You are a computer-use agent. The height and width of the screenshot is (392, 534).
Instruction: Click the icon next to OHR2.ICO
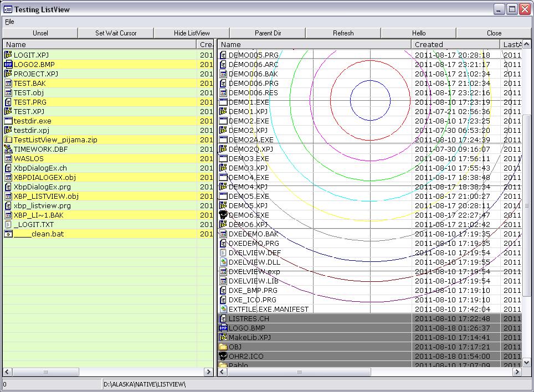tap(223, 356)
